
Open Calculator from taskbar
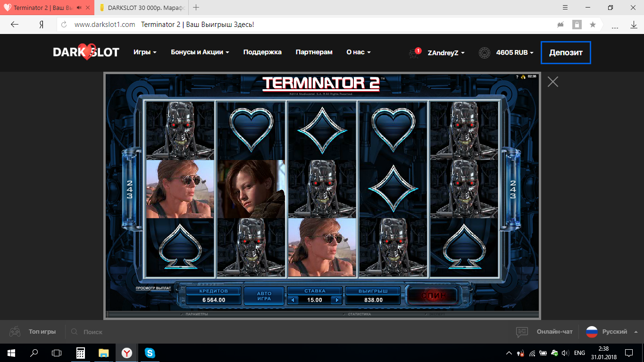(x=80, y=353)
